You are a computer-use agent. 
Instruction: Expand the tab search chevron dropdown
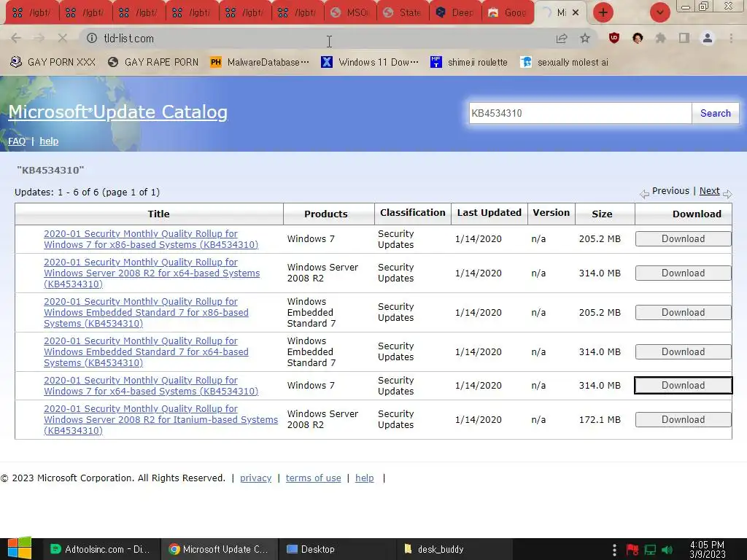tap(660, 12)
